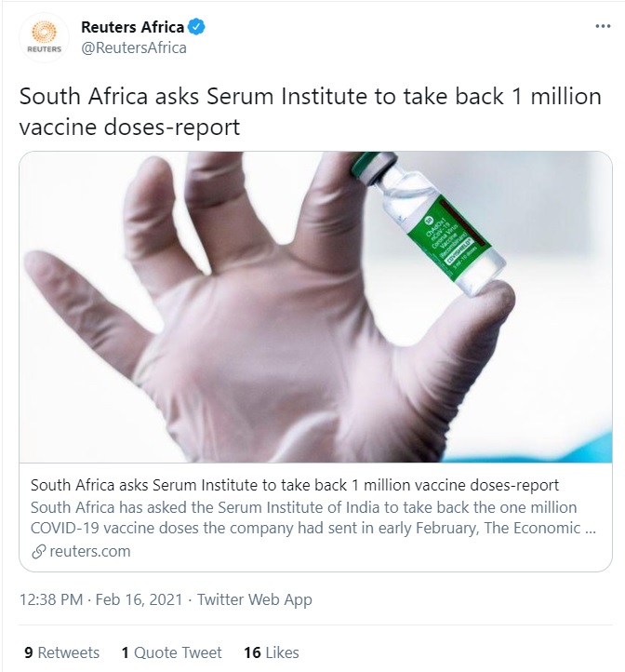The image size is (625, 672).
Task: View the 1 Quote Tweet list
Action: point(171,652)
